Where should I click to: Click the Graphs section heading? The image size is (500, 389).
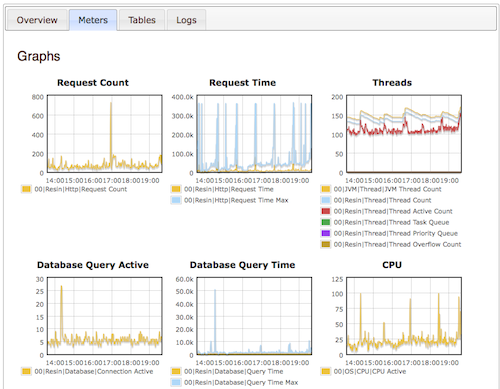pyautogui.click(x=39, y=56)
